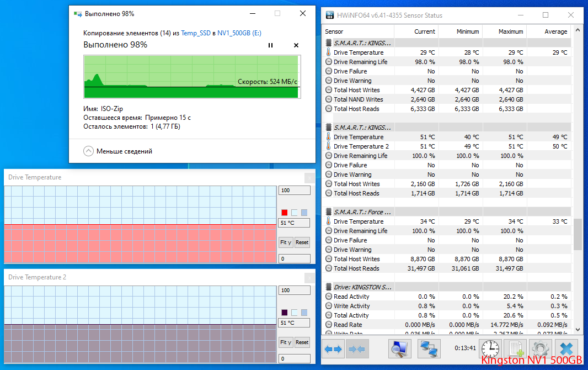588x370 pixels.
Task: Click the red swatch in Drive Temperature graph
Action: click(x=285, y=213)
